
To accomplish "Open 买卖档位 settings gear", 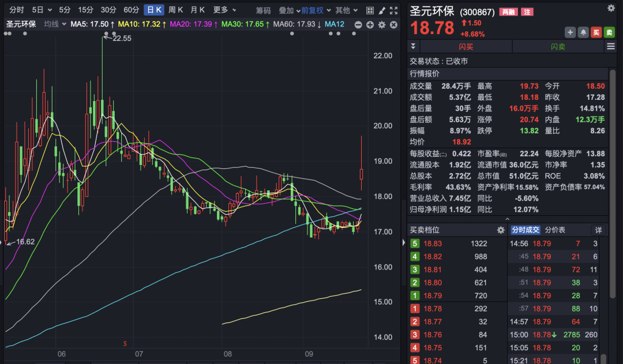I will 501,230.
